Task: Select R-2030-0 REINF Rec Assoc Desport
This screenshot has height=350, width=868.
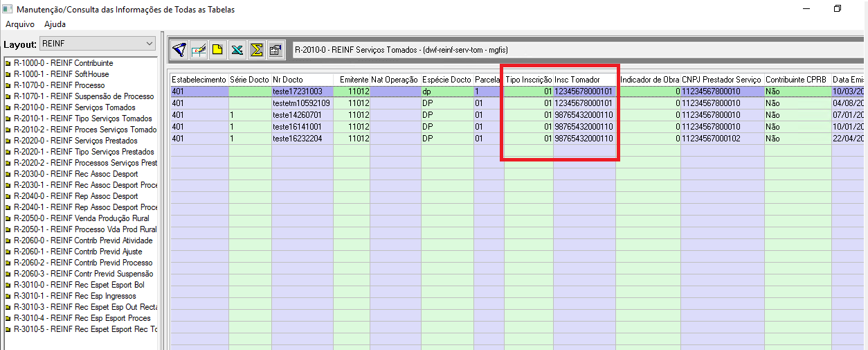Action: point(75,174)
